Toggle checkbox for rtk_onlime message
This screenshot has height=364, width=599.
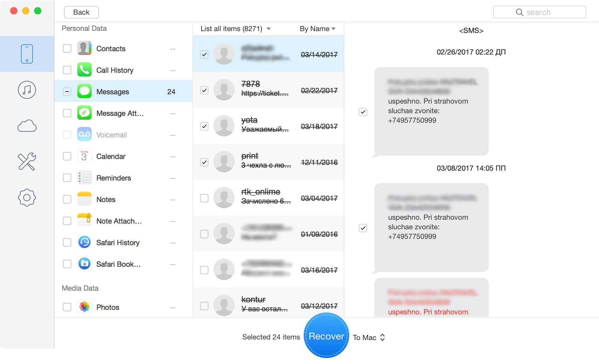204,198
